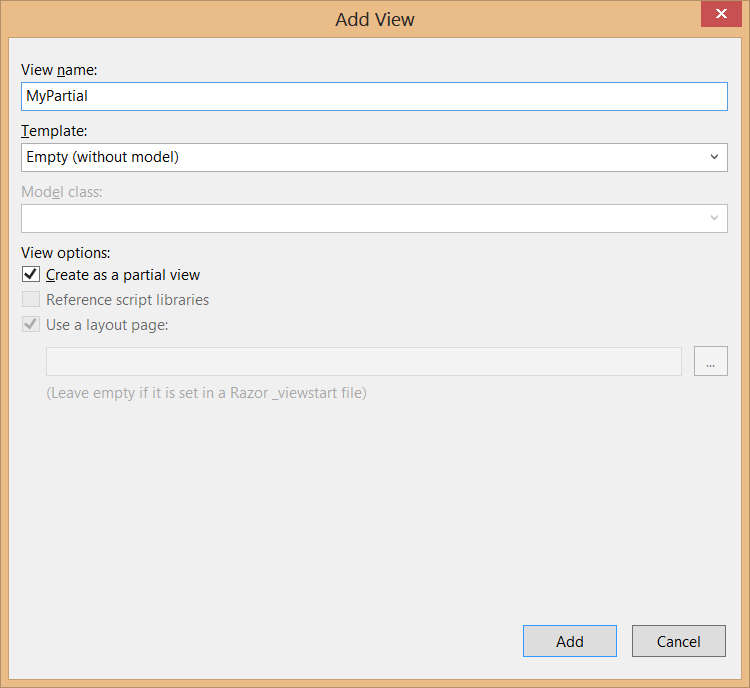Click the 'Add View' title text
The width and height of the screenshot is (750, 688).
coord(375,20)
